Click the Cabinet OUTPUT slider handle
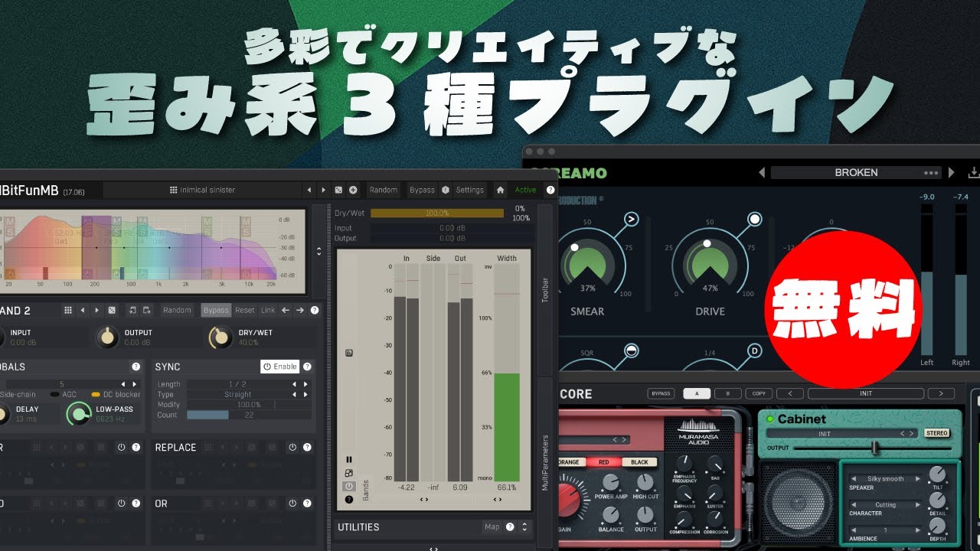Image resolution: width=980 pixels, height=551 pixels. pyautogui.click(x=874, y=448)
